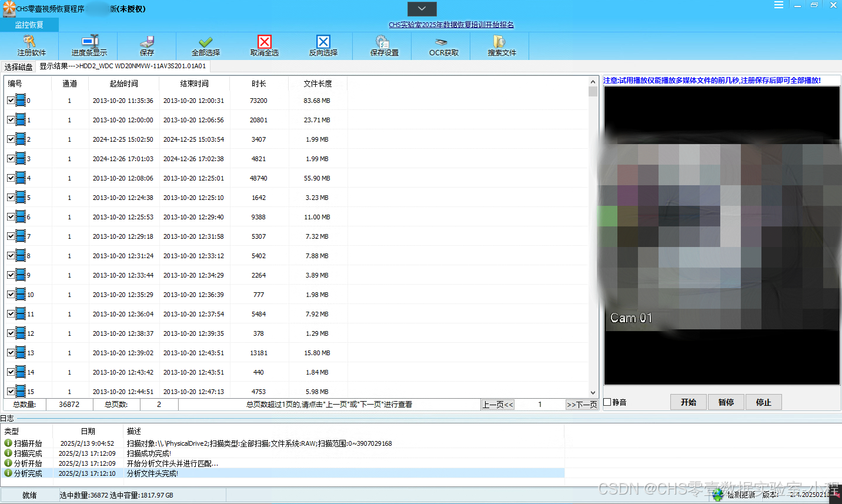The width and height of the screenshot is (842, 504).
Task: Pause playback with 暂停 button
Action: click(726, 402)
